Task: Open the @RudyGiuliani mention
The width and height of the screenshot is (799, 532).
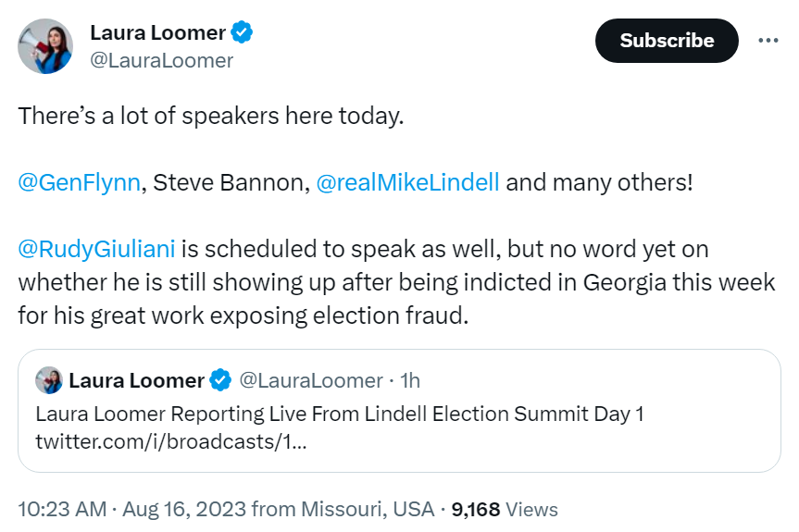Action: coord(97,249)
